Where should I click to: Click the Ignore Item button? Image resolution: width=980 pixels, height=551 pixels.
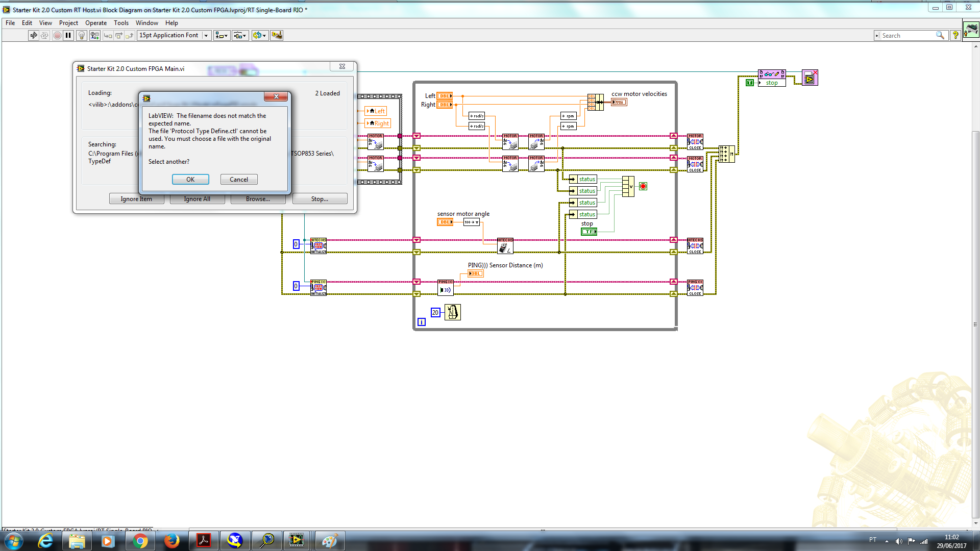pos(136,199)
